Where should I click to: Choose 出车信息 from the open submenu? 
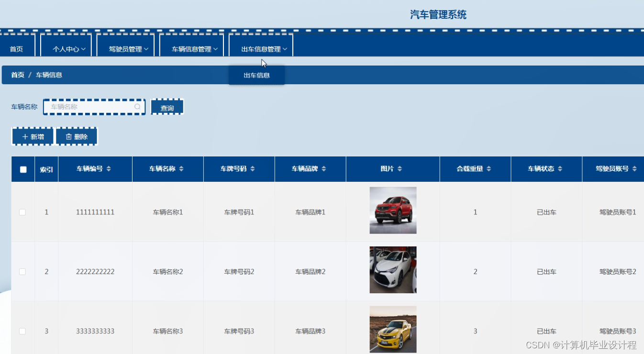256,75
